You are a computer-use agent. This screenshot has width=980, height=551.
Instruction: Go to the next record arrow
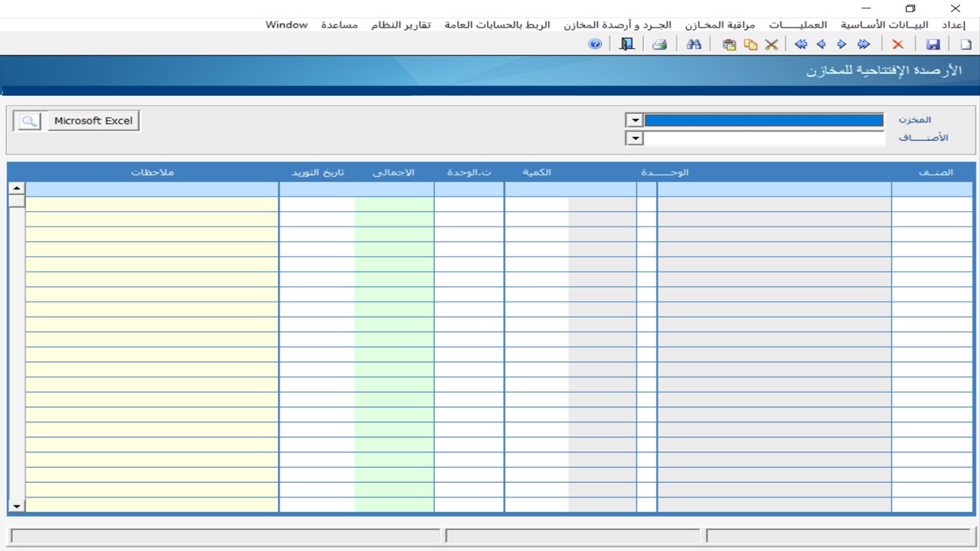(841, 44)
